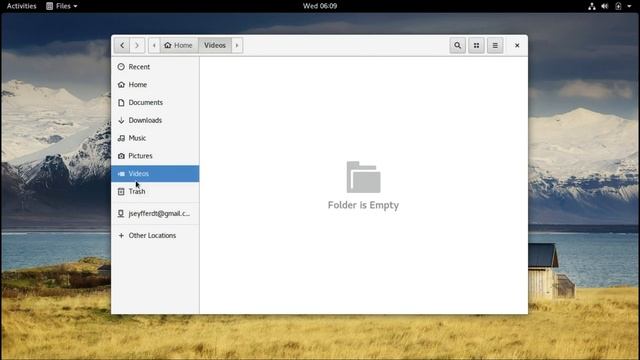Click the document icon beside Documents
This screenshot has width=640, height=360.
121,102
